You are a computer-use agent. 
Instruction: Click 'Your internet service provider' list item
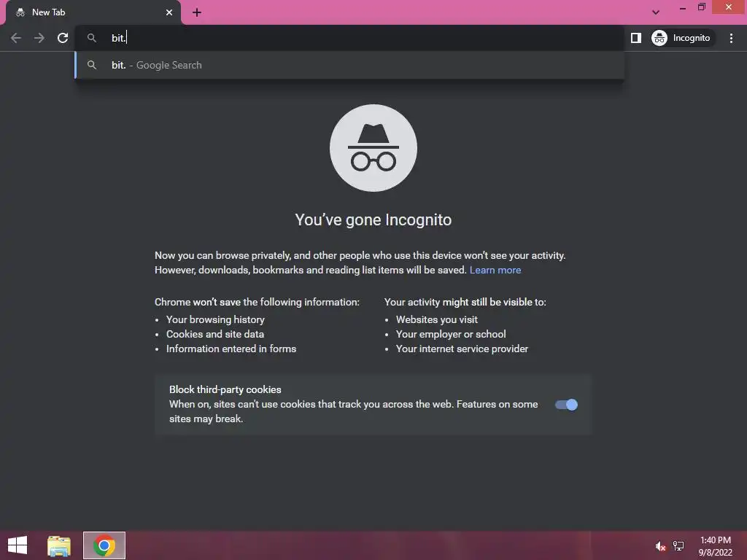462,349
